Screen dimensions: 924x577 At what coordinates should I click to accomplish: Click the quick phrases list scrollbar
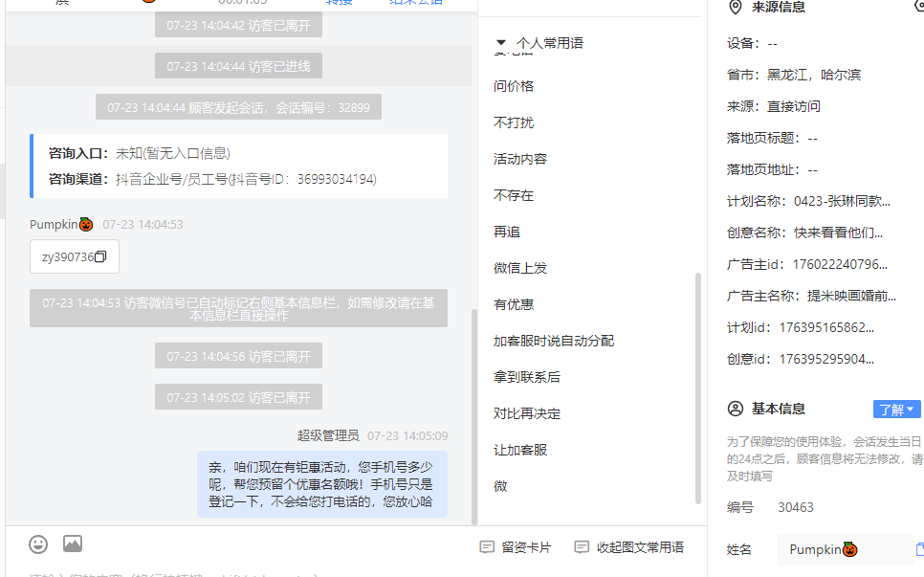(698, 388)
